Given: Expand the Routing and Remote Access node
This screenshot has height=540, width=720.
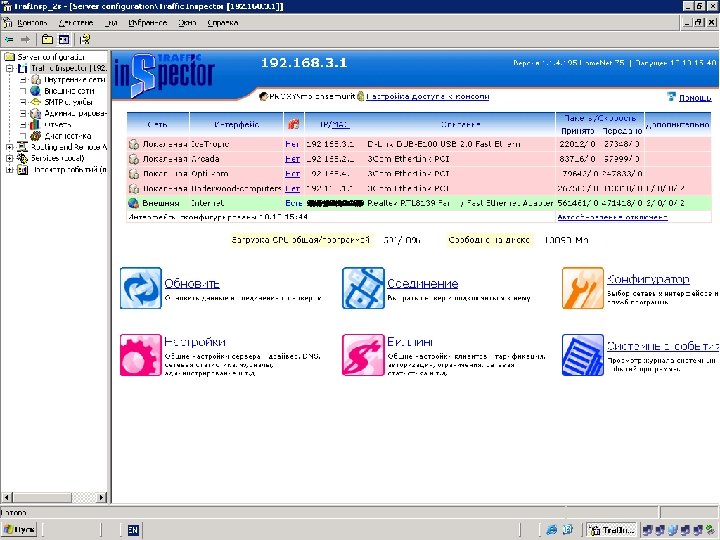Looking at the screenshot, I should pos(9,147).
